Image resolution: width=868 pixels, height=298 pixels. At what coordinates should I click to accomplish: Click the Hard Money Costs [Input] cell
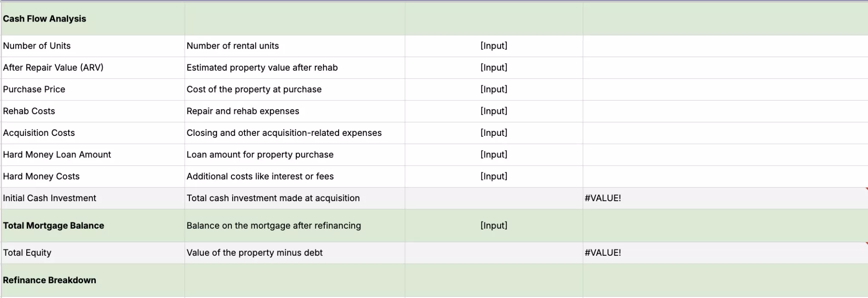tap(494, 177)
